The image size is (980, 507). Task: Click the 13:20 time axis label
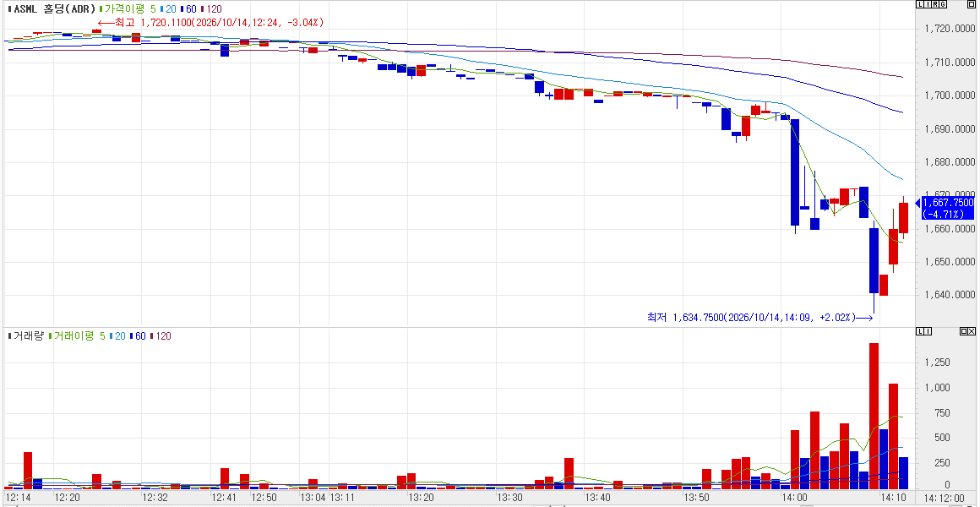pos(421,499)
